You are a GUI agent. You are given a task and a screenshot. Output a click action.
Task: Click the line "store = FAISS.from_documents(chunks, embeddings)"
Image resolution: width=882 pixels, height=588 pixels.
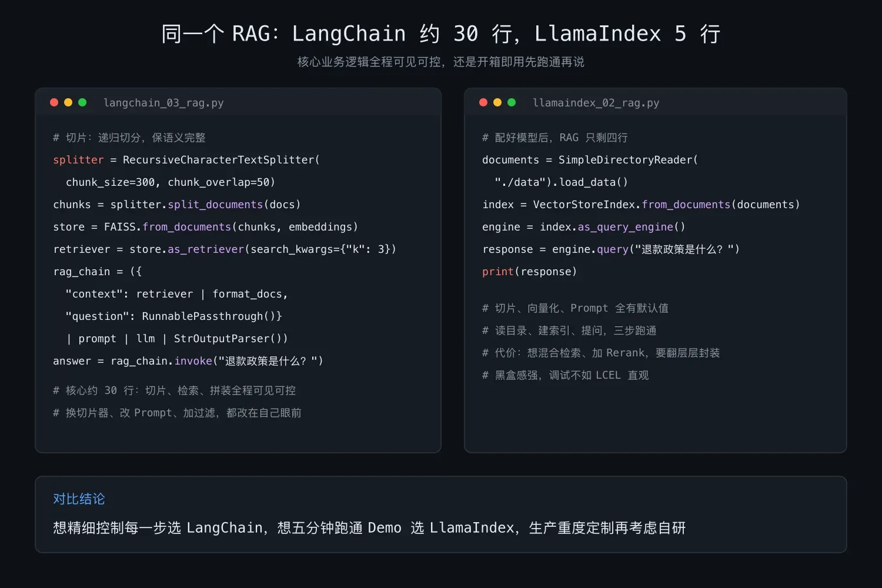tap(205, 227)
